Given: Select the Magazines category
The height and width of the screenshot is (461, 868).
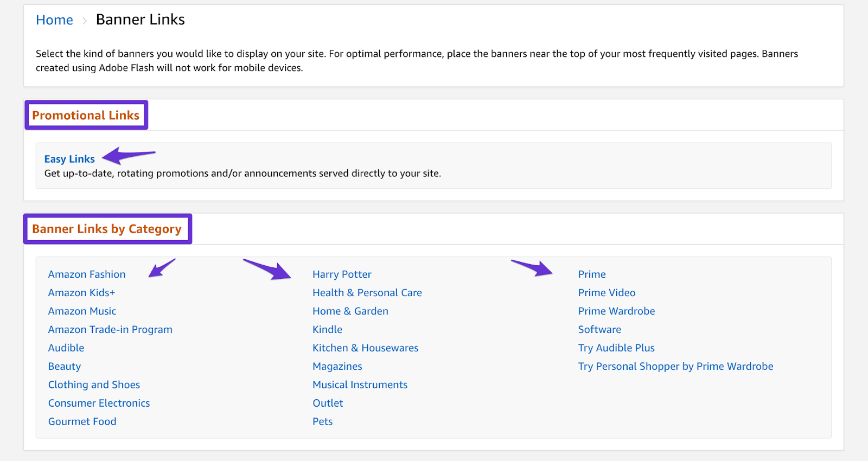Looking at the screenshot, I should (x=337, y=367).
